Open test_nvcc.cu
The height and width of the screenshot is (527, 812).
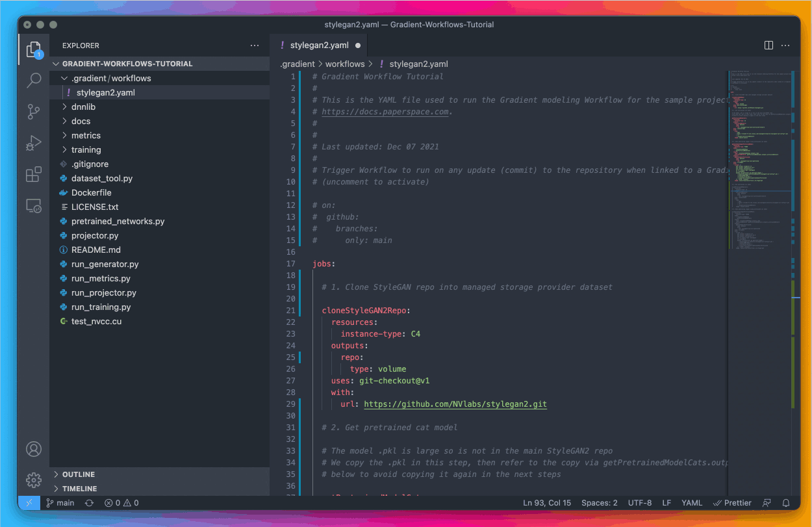[x=160, y=321]
